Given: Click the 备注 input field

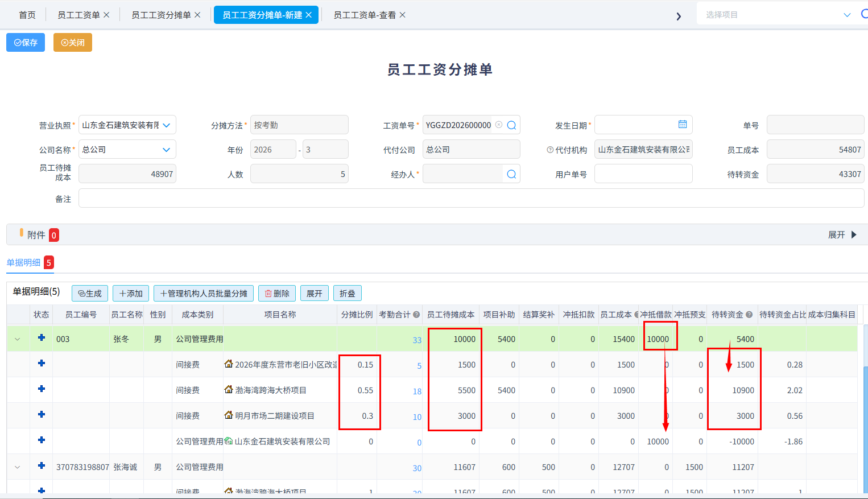Looking at the screenshot, I should click(x=472, y=199).
